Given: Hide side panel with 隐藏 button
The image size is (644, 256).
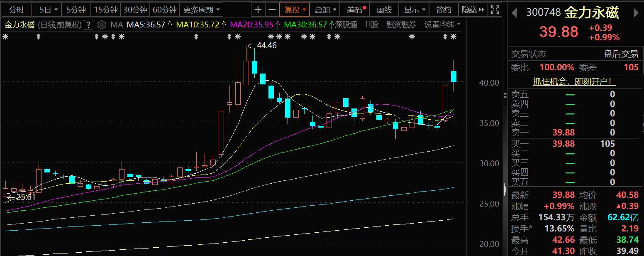Looking at the screenshot, I should tap(473, 10).
